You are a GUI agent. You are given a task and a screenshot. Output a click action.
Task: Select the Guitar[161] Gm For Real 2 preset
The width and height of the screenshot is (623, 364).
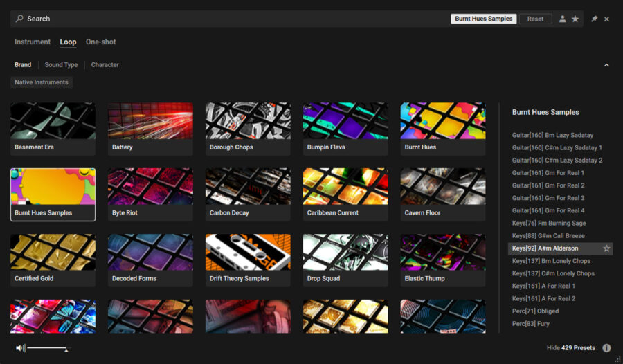(548, 185)
